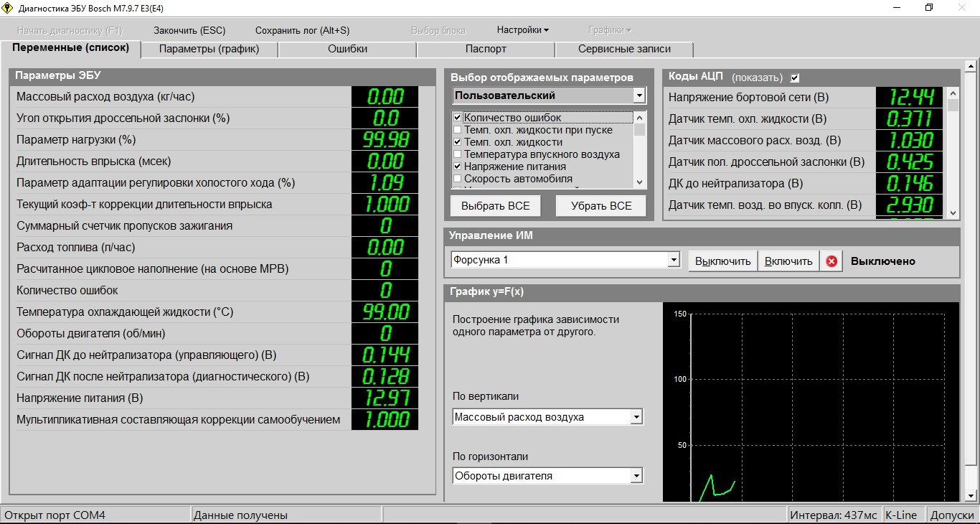Click the Начать диагностику (F1) button
980x524 pixels.
[x=70, y=31]
